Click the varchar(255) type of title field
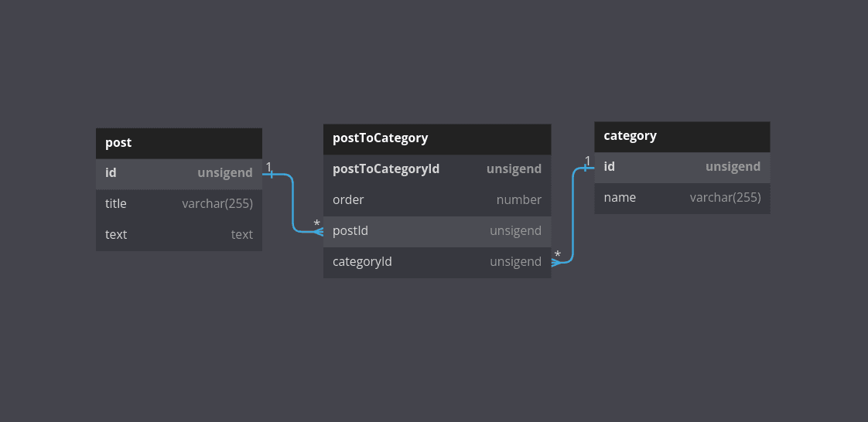This screenshot has height=422, width=868. [x=217, y=204]
